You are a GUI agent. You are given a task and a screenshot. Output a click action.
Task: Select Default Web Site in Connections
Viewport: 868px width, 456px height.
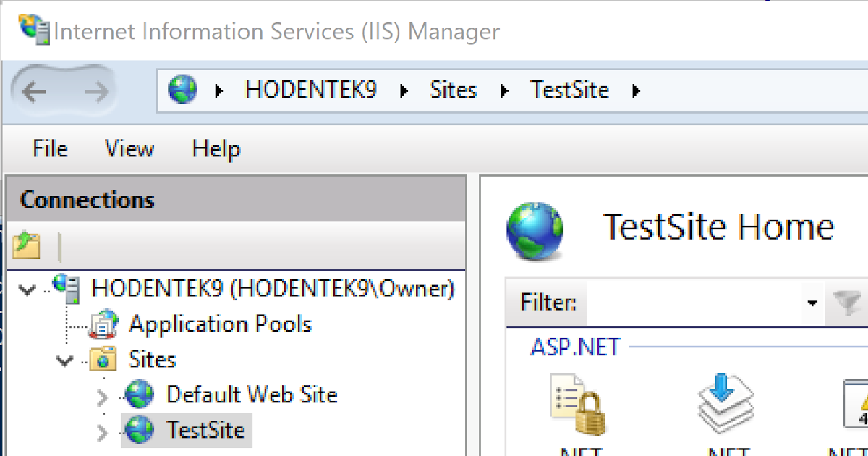pos(252,395)
